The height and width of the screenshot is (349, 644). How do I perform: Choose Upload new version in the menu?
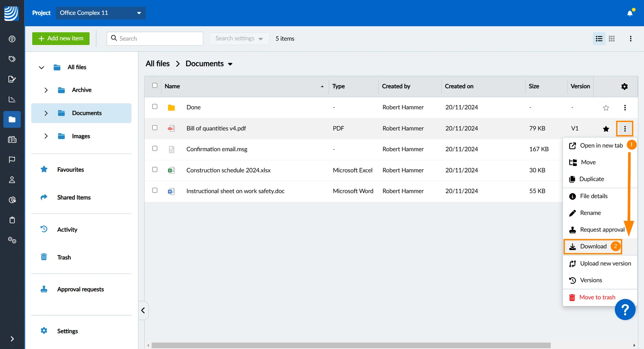[600, 264]
